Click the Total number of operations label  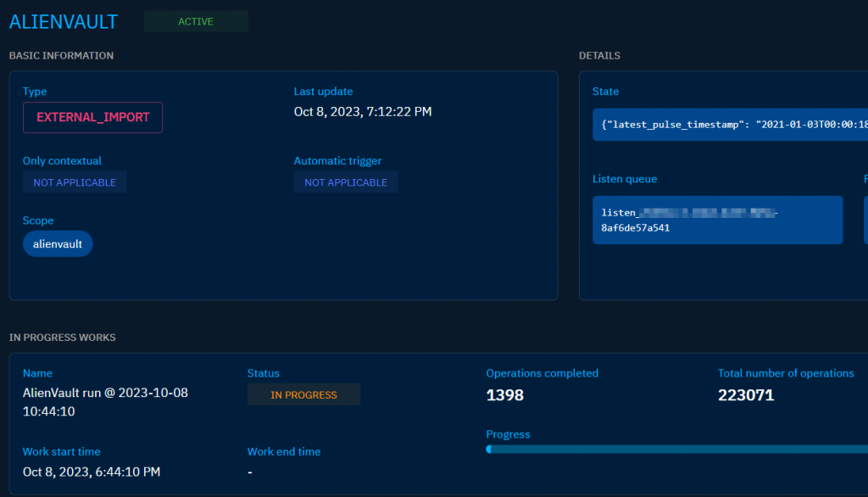786,373
